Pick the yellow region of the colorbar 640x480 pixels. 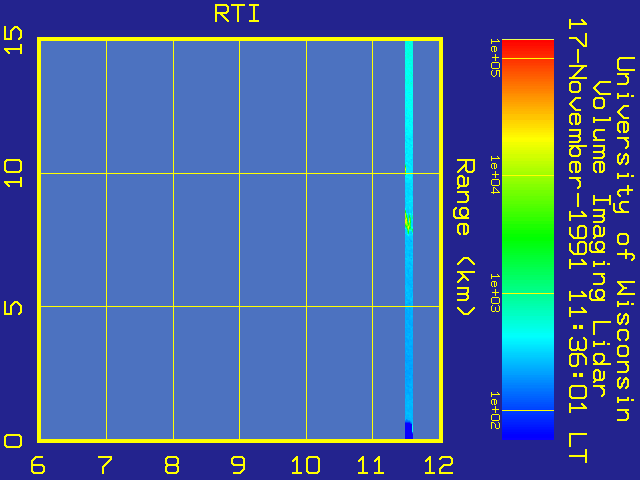(528, 139)
